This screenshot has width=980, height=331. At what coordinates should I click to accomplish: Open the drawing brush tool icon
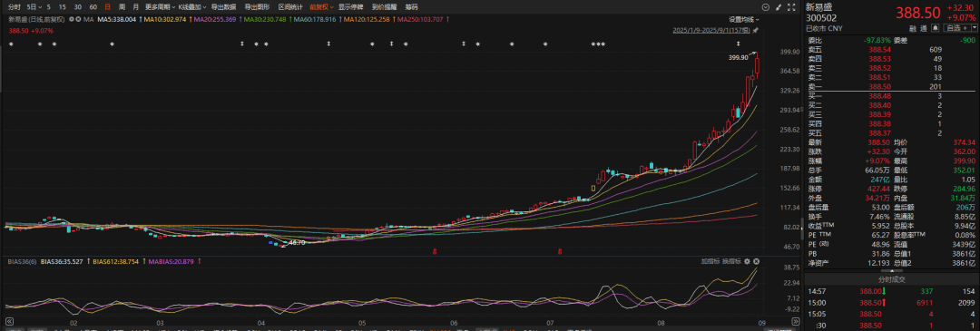click(x=779, y=7)
